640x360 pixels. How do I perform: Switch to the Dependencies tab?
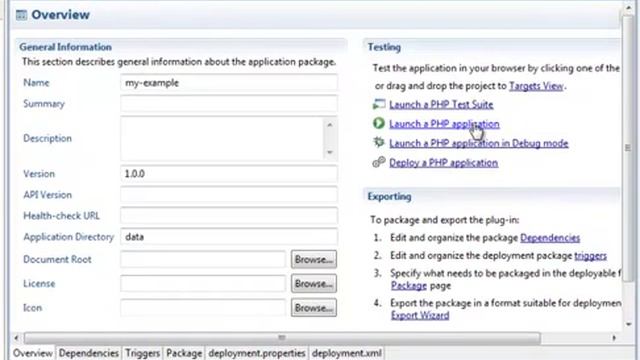89,353
